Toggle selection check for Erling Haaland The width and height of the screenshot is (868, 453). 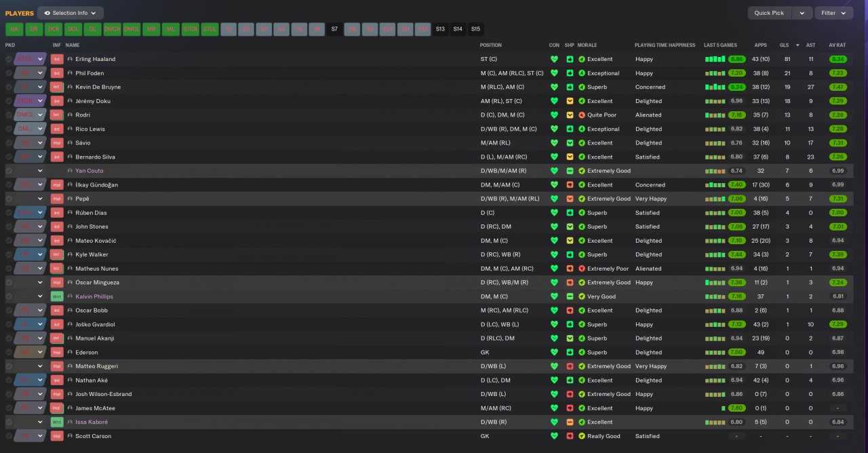click(x=9, y=59)
